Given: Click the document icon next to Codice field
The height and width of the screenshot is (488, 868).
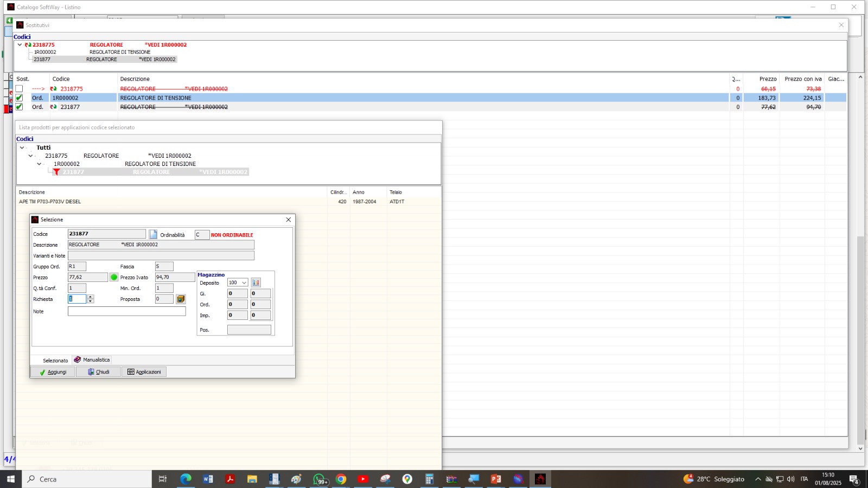Looking at the screenshot, I should (x=153, y=234).
